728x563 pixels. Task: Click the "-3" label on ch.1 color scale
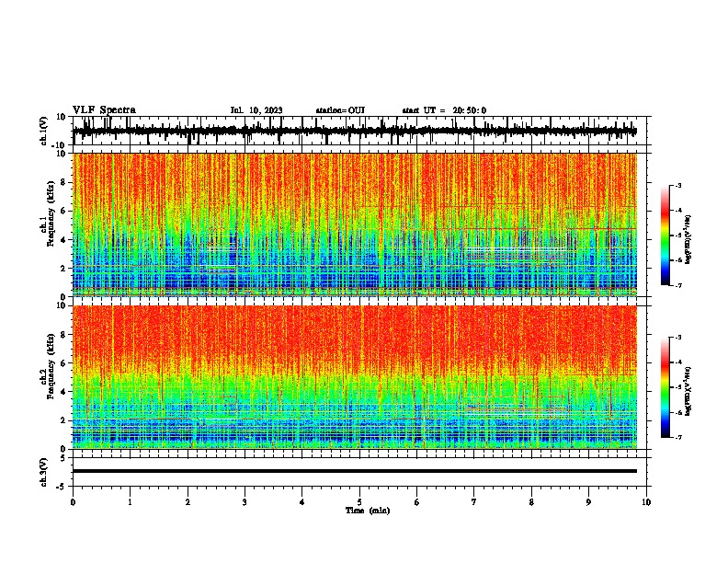point(678,185)
